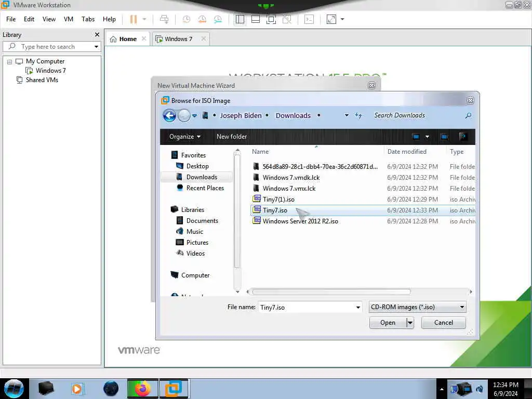Click the New folder button
The image size is (532, 399).
[x=232, y=137]
